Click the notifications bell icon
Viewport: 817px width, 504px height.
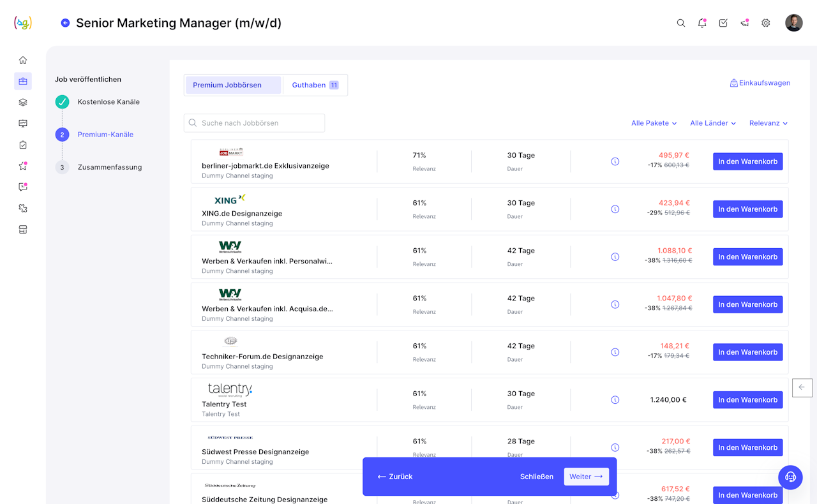[x=702, y=23]
